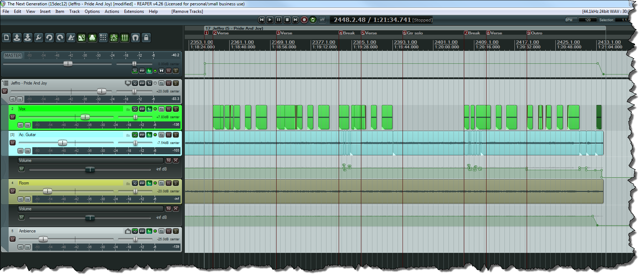Solo the Ambience track
Image resolution: width=644 pixels, height=279 pixels.
tap(176, 231)
